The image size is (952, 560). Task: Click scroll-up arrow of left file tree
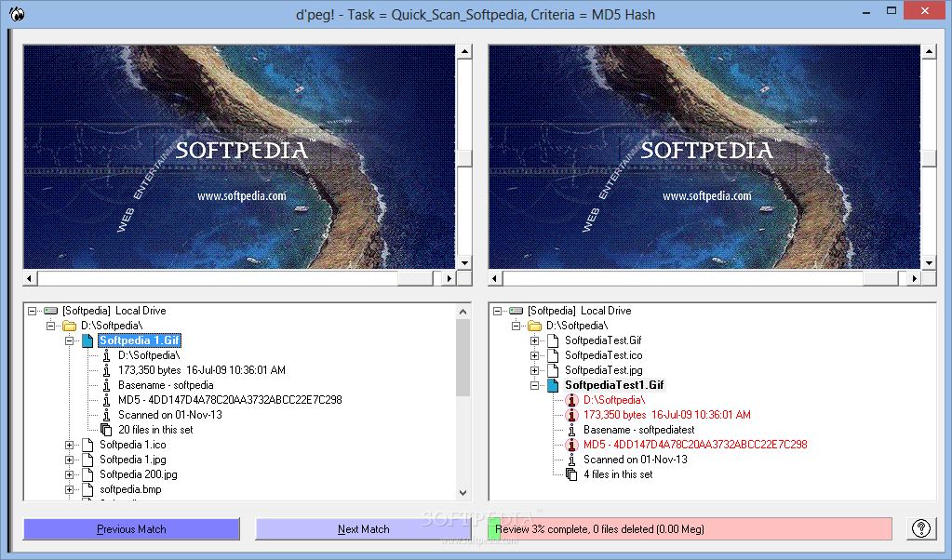click(463, 312)
